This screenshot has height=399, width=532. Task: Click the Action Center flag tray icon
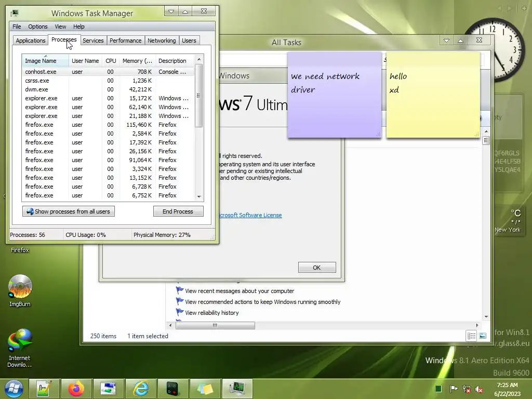point(453,389)
